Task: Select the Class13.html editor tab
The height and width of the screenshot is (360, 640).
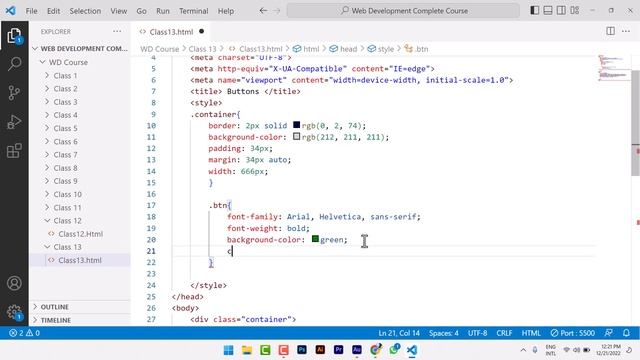Action: (x=171, y=31)
